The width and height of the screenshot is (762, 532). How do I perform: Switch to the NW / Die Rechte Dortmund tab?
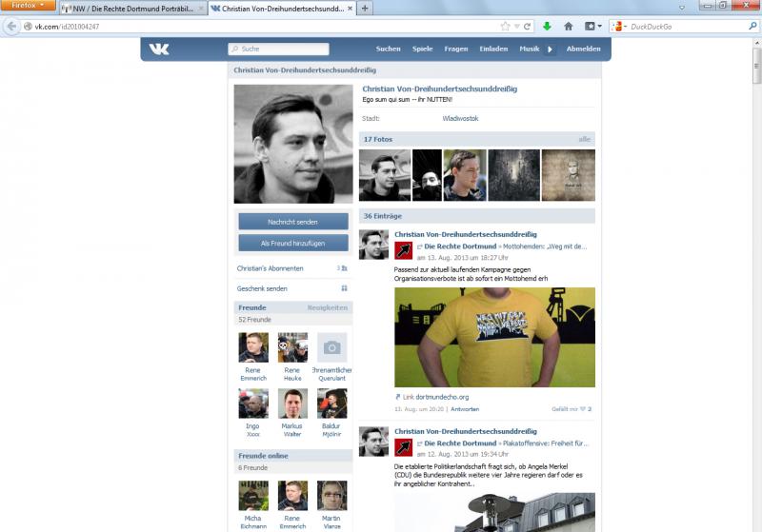[131, 8]
